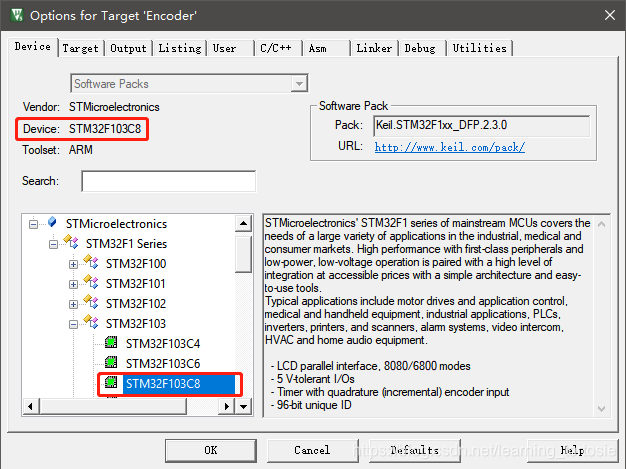Switch to the Target tab
Screen dimensions: 626x469
(x=81, y=48)
